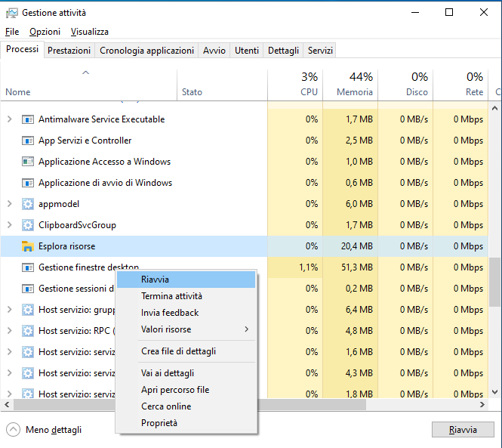This screenshot has width=502, height=448.
Task: Click the Applicazione Accesso a Windows icon
Action: [28, 162]
